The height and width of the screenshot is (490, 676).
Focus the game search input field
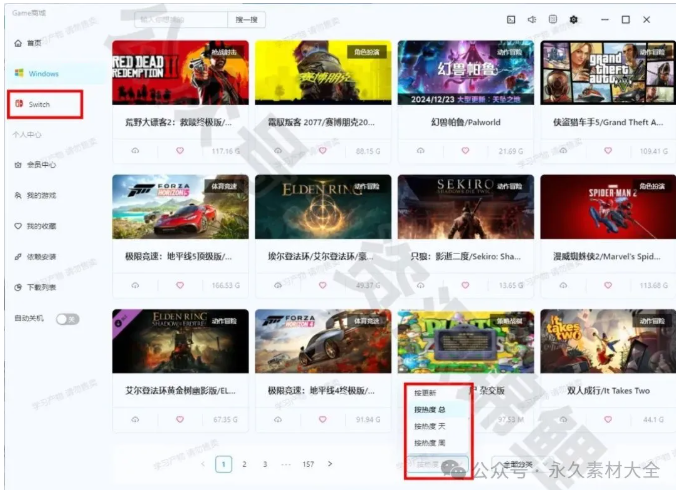coord(181,19)
